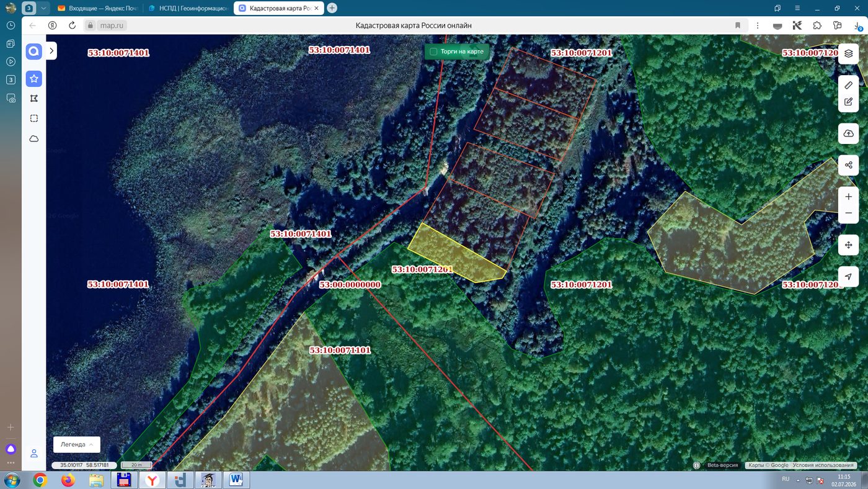Open the Условия использования link

point(823,465)
